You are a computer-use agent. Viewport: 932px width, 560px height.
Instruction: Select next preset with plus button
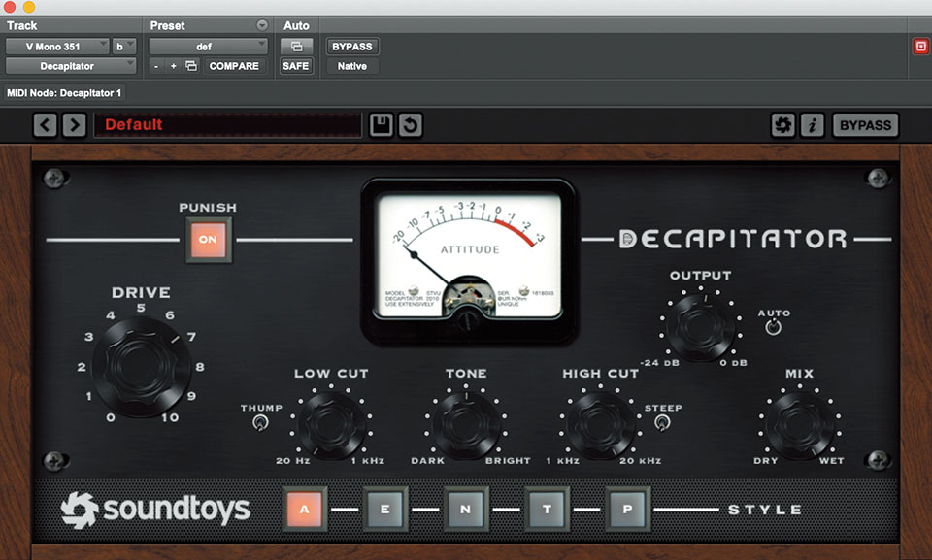point(173,66)
